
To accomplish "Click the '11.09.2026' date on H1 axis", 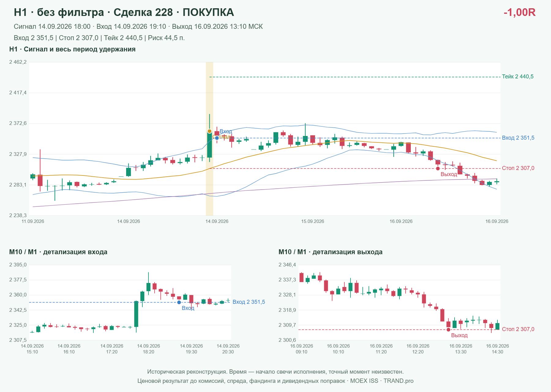I will [33, 221].
